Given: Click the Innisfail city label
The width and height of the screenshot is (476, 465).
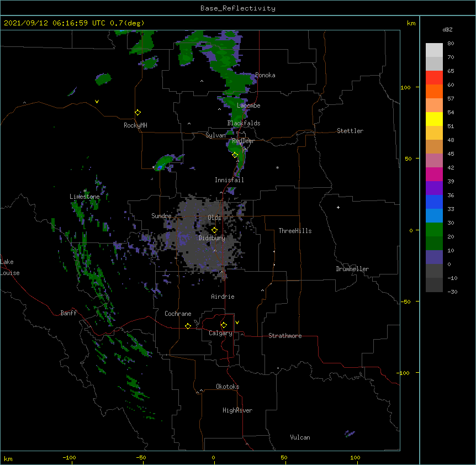Looking at the screenshot, I should pos(229,180).
